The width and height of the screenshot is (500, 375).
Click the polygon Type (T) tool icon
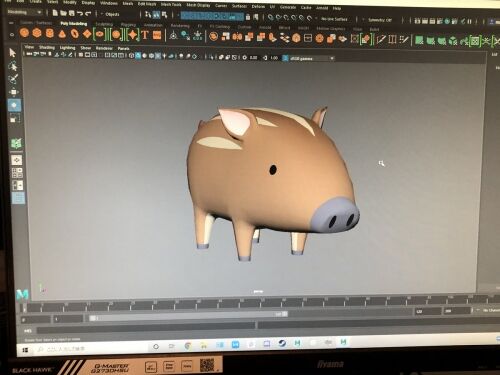[x=145, y=35]
